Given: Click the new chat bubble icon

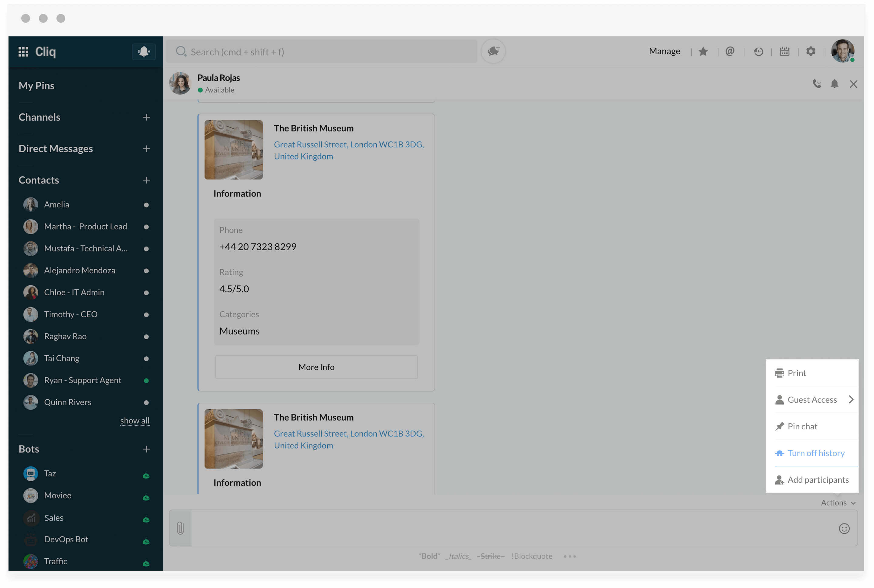Looking at the screenshot, I should point(493,51).
